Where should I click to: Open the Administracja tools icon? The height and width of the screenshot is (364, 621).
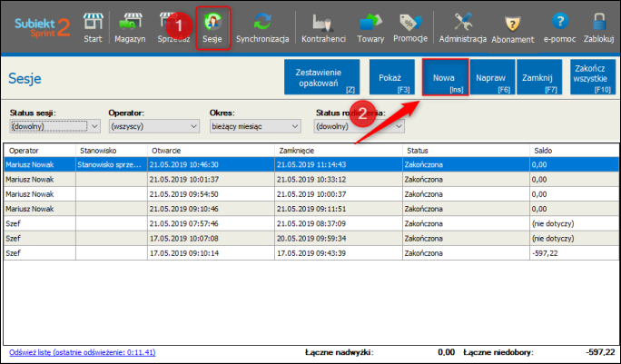(463, 26)
